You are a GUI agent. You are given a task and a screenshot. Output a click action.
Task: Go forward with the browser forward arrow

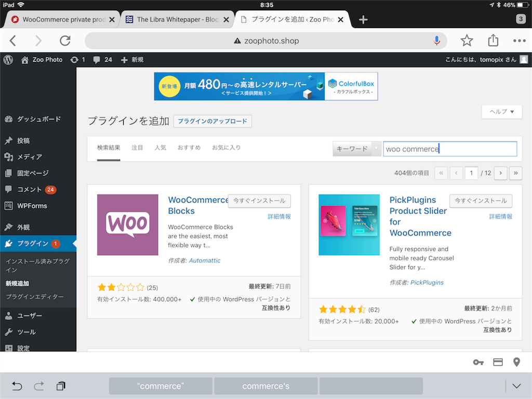coord(38,41)
